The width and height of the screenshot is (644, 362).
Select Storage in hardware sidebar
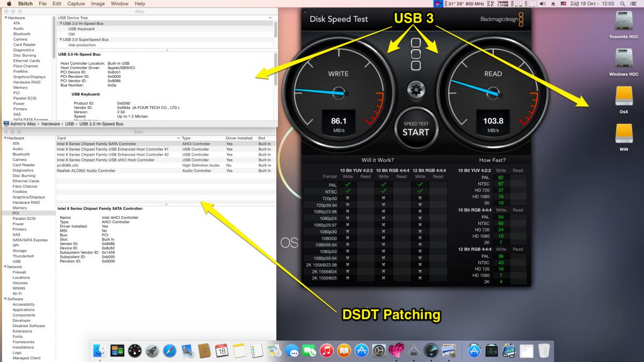(x=19, y=250)
